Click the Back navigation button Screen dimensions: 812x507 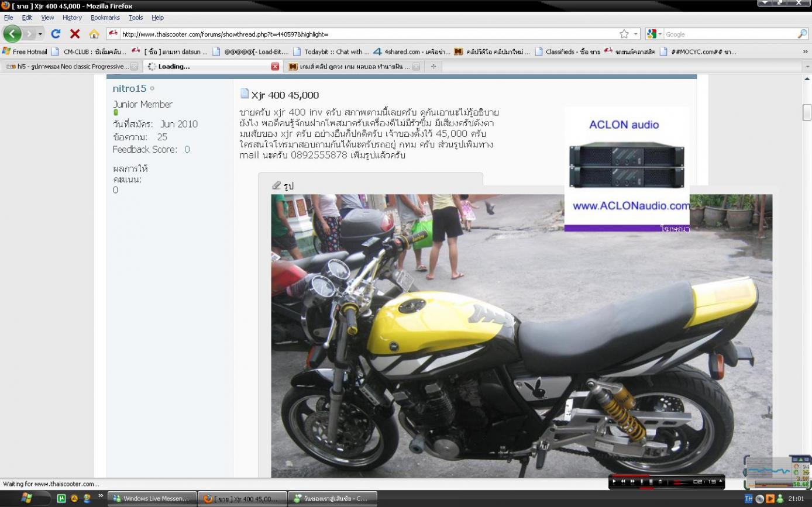point(12,34)
